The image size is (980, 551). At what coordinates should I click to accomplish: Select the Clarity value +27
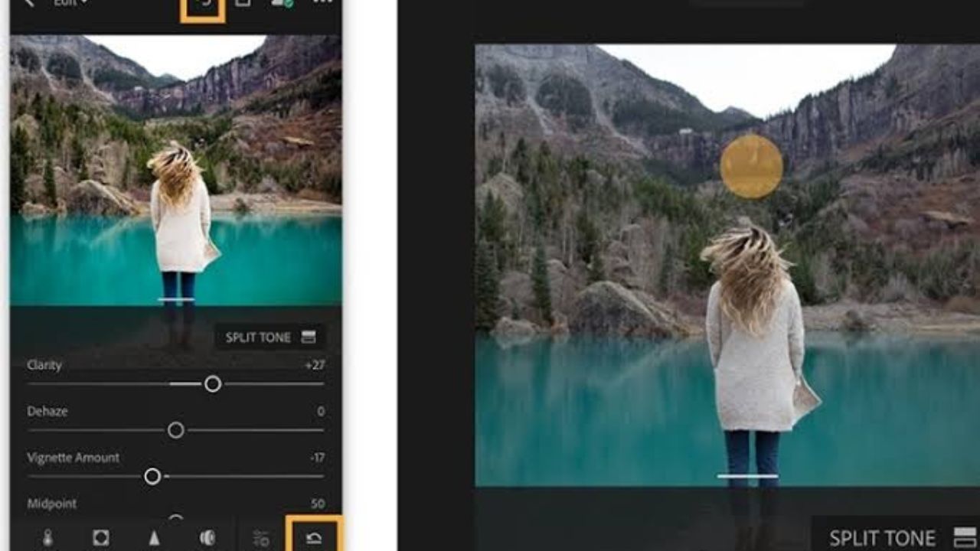tap(315, 365)
